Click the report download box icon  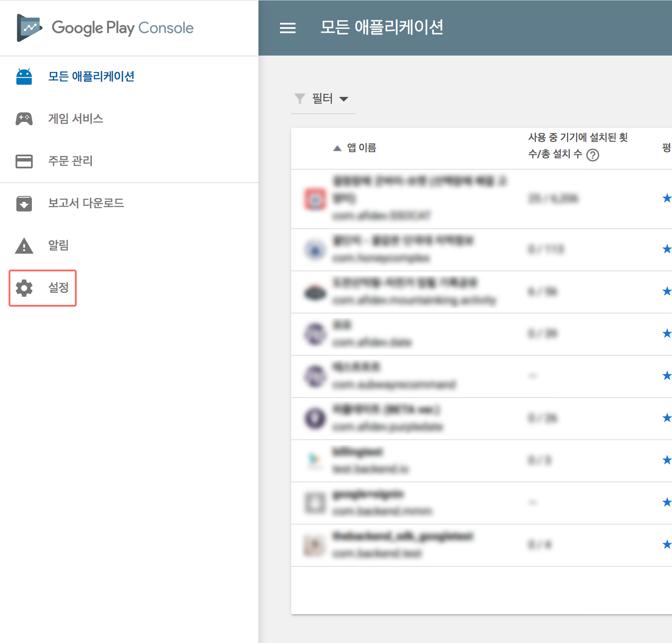(24, 203)
